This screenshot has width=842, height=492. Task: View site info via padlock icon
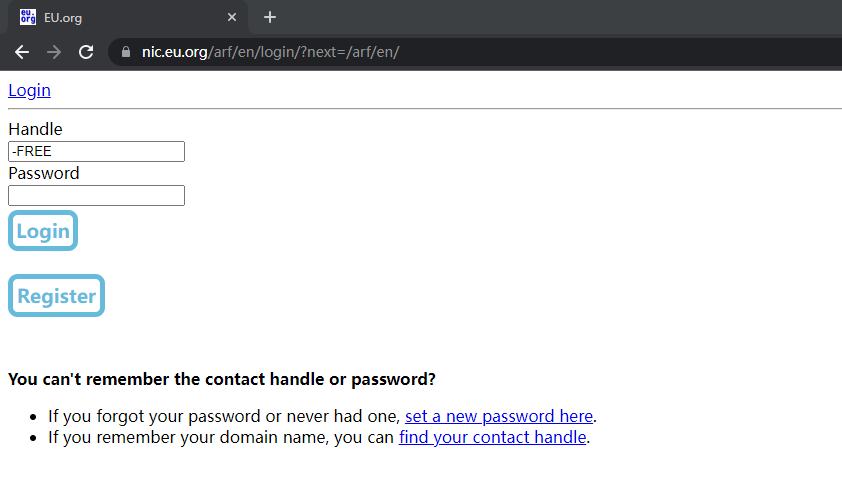pos(126,52)
